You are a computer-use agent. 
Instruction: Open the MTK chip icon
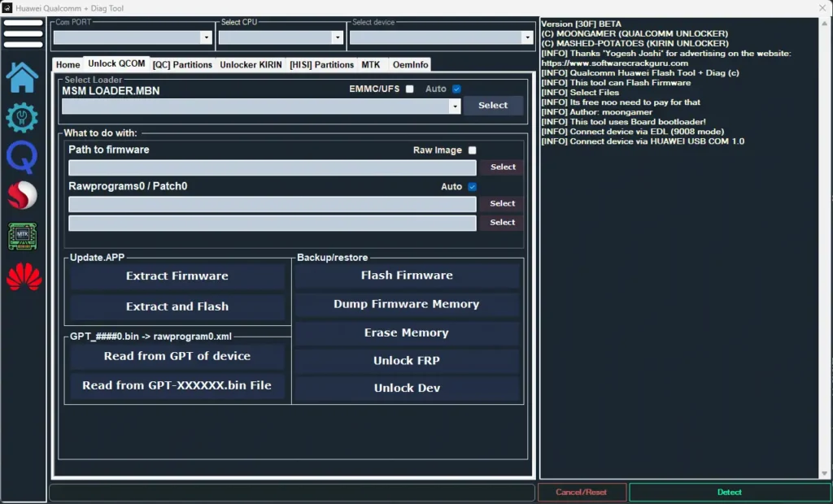click(22, 237)
